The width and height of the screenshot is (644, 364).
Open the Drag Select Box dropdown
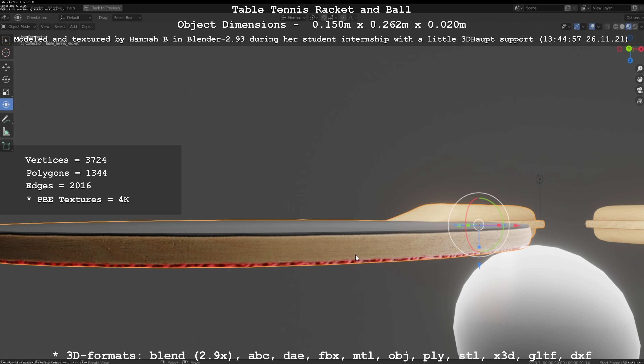[127, 17]
